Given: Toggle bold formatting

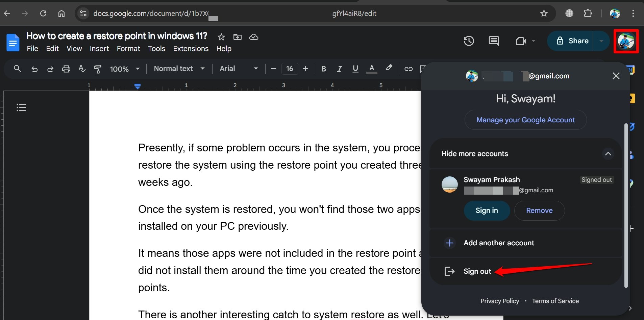Looking at the screenshot, I should point(323,69).
